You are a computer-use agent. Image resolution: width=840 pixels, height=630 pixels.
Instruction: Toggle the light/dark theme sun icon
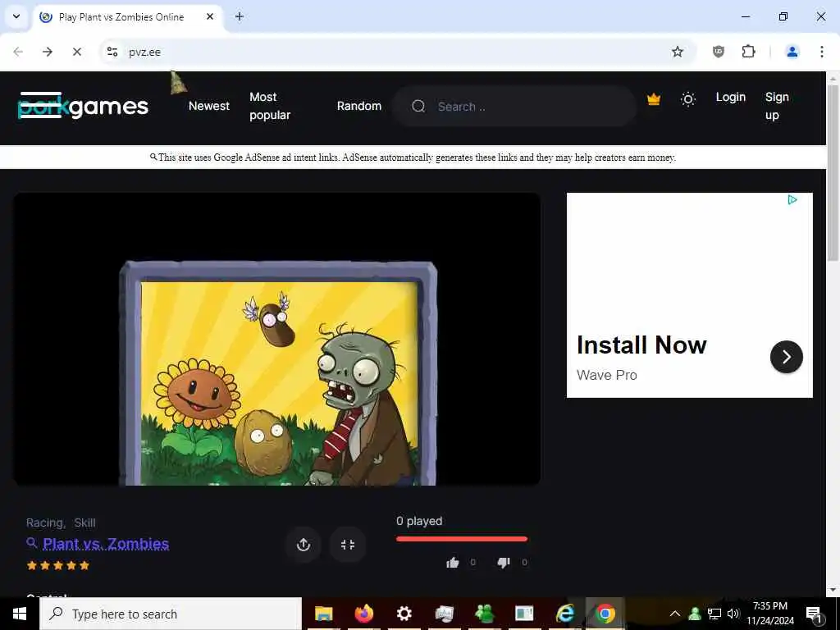coord(688,99)
